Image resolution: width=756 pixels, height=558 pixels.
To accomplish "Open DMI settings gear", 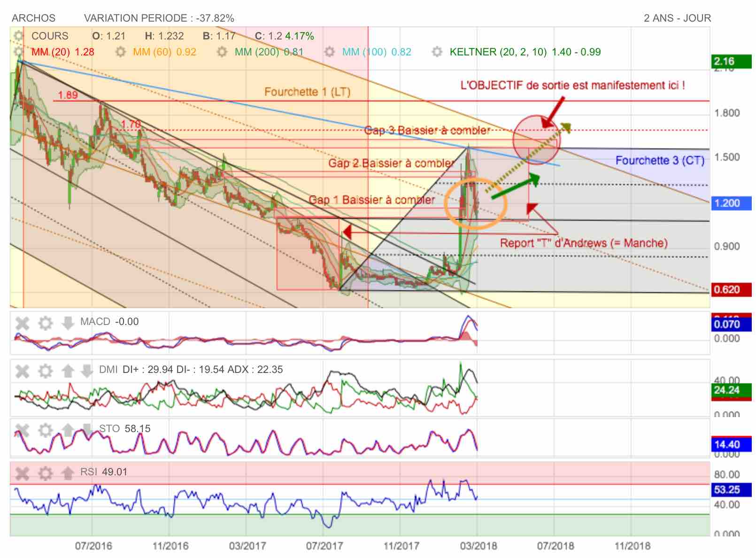I will click(x=45, y=371).
